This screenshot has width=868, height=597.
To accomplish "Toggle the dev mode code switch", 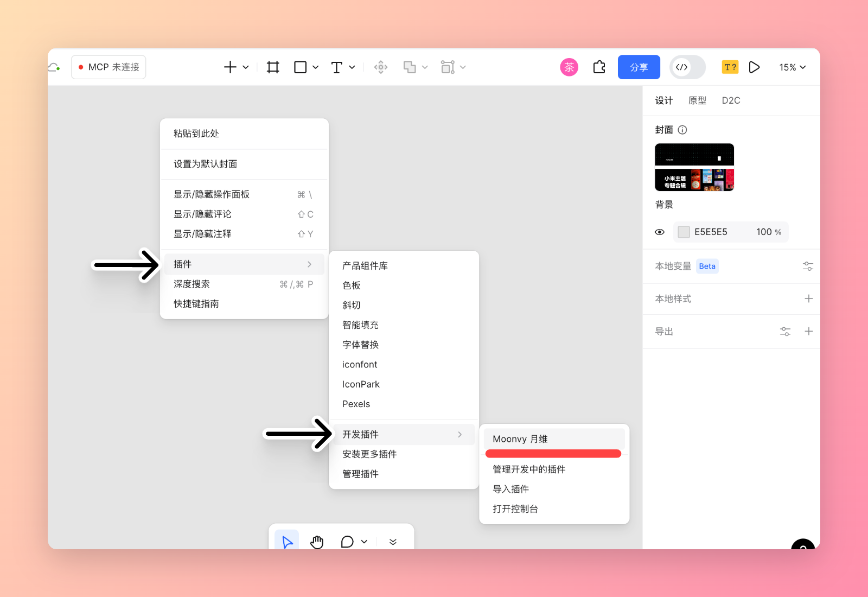I will (x=687, y=67).
